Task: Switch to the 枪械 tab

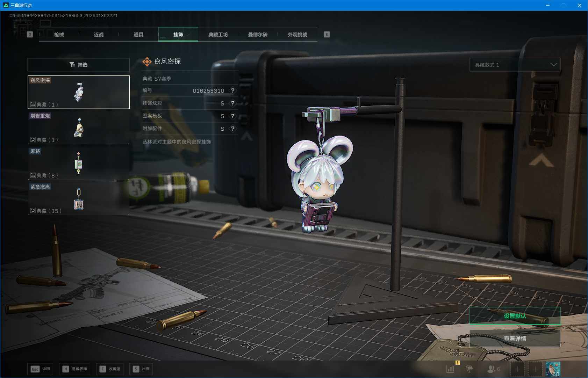Action: (59, 35)
